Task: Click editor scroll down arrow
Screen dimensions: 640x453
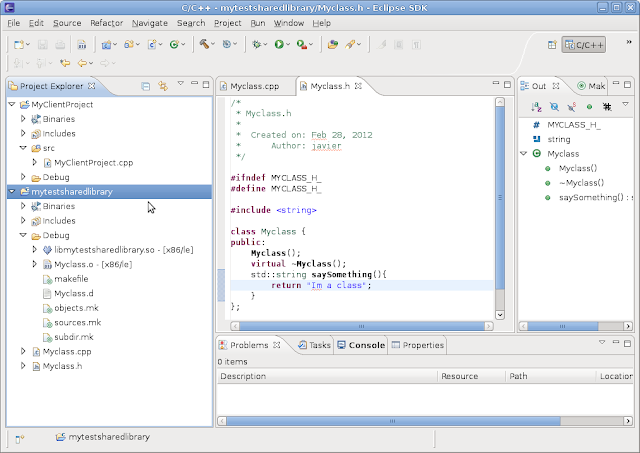Action: [x=500, y=315]
